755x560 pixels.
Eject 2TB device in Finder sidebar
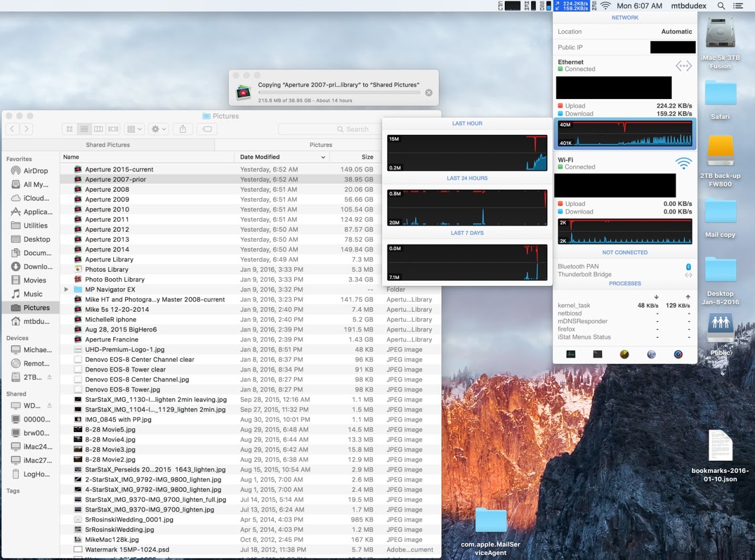pyautogui.click(x=50, y=377)
